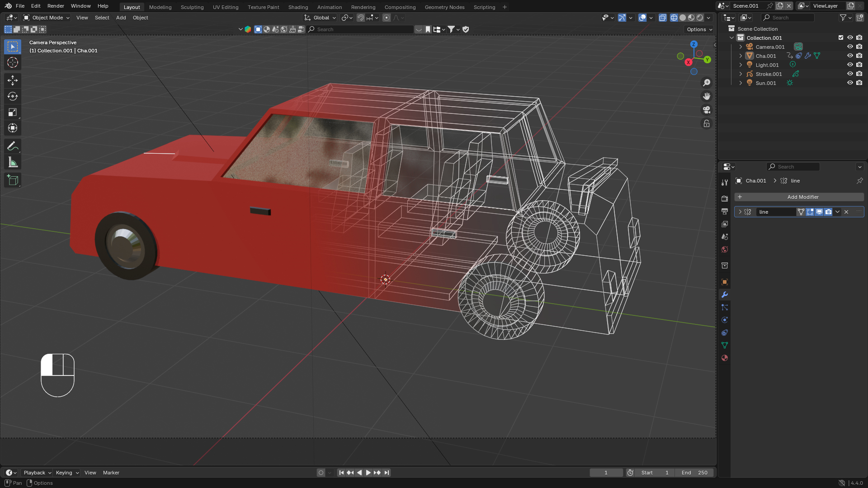868x488 pixels.
Task: Open the Collection properties tab
Action: point(725,265)
